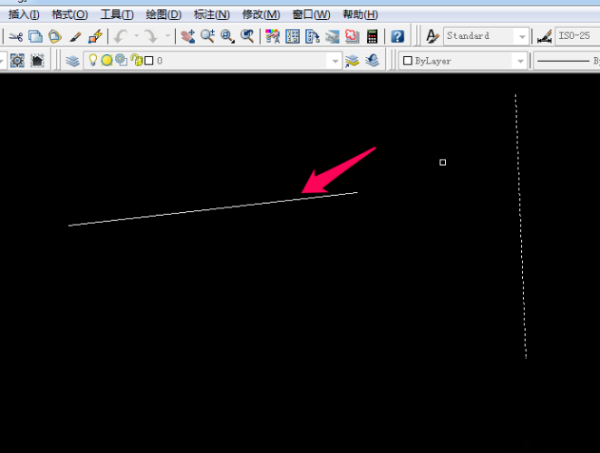Click layer 0 color square
This screenshot has width=600, height=453.
click(x=149, y=60)
